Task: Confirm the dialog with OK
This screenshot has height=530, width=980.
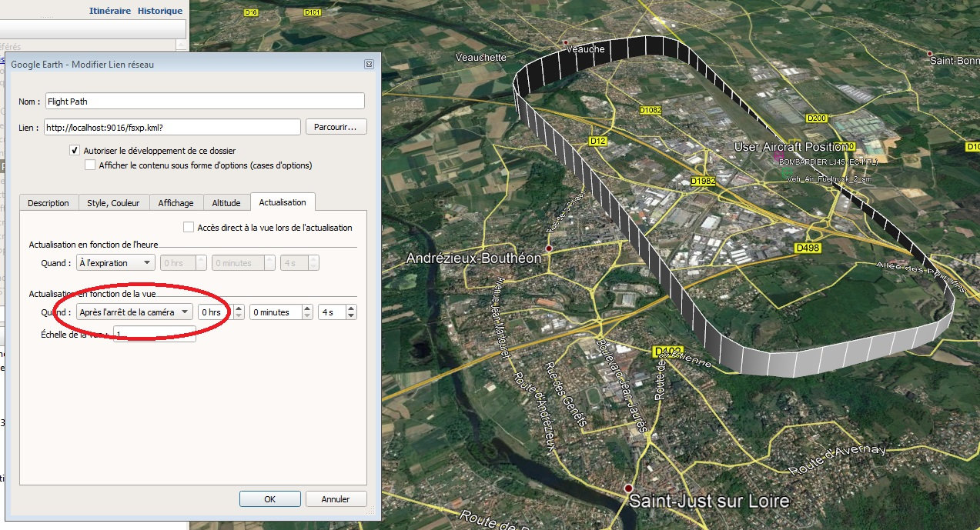Action: pyautogui.click(x=269, y=498)
